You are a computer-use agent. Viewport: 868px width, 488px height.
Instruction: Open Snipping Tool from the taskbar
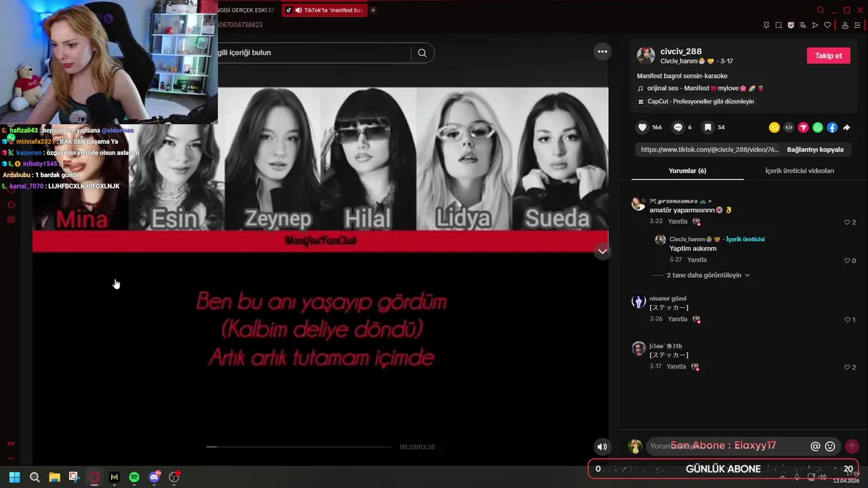[x=74, y=477]
